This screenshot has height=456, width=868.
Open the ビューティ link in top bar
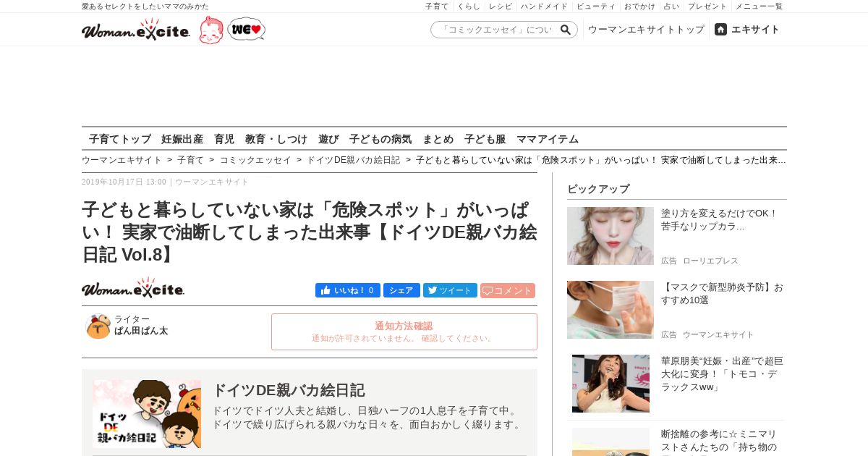click(596, 6)
